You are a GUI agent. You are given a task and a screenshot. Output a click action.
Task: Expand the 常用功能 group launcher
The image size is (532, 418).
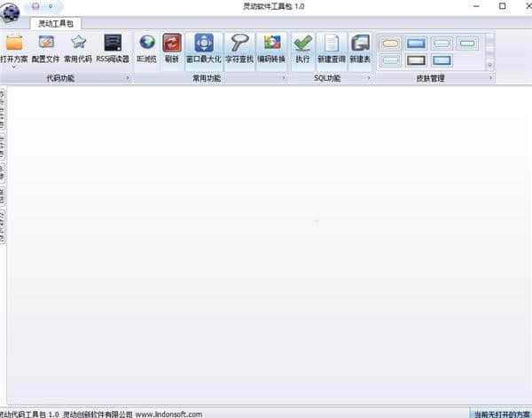[x=284, y=79]
